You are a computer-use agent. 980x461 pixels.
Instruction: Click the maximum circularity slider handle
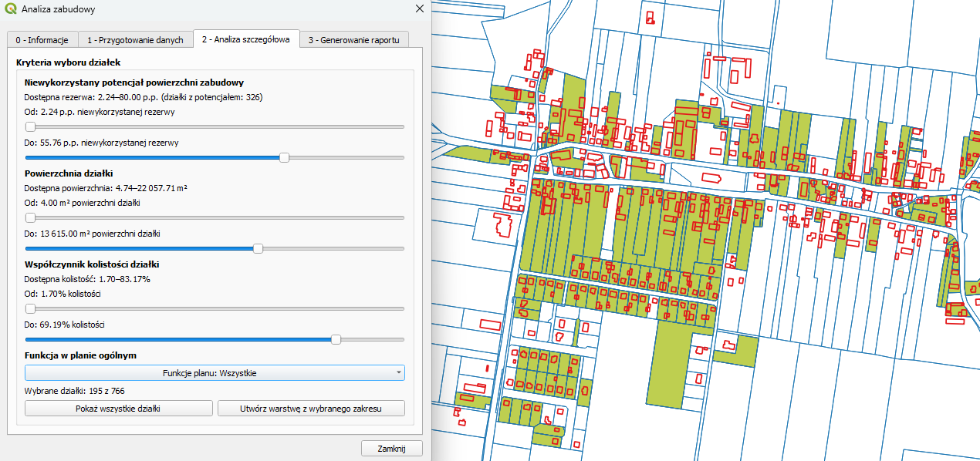point(336,339)
